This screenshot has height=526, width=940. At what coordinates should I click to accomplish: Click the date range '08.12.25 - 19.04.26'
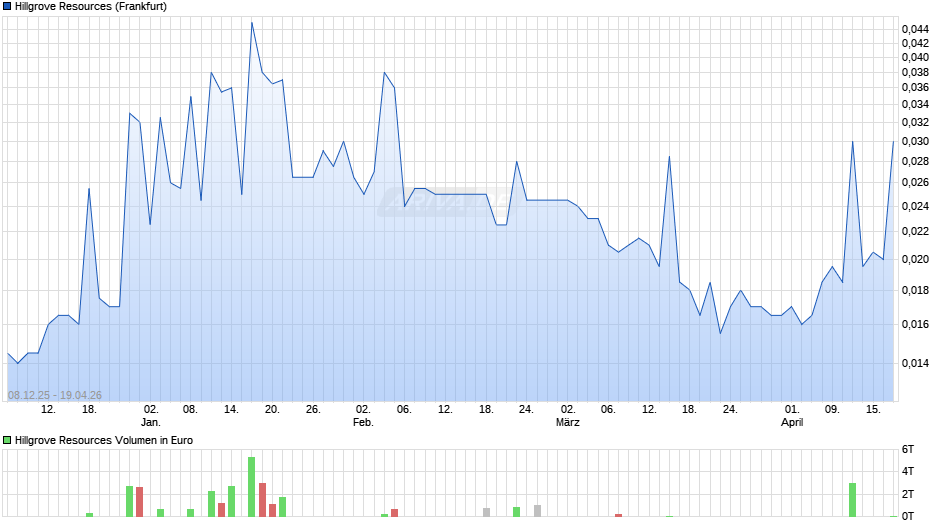click(55, 395)
